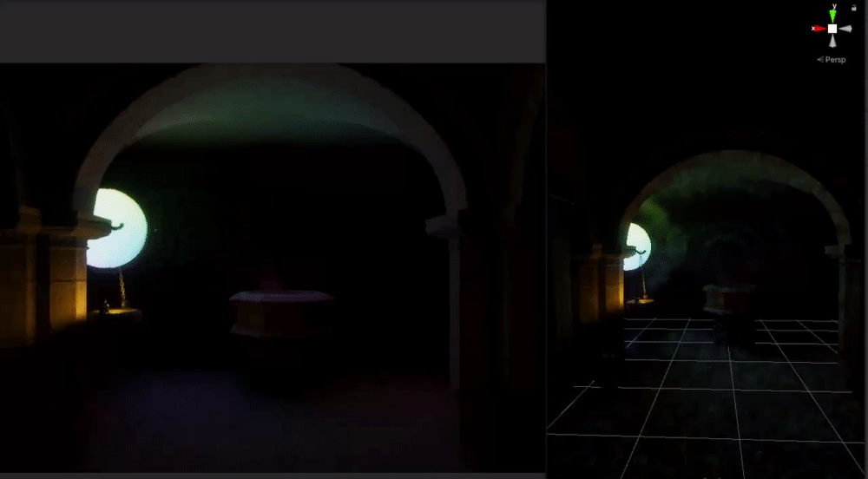Select the glowing sphere in the Scene view
Screen dimensions: 868x479
(x=638, y=246)
